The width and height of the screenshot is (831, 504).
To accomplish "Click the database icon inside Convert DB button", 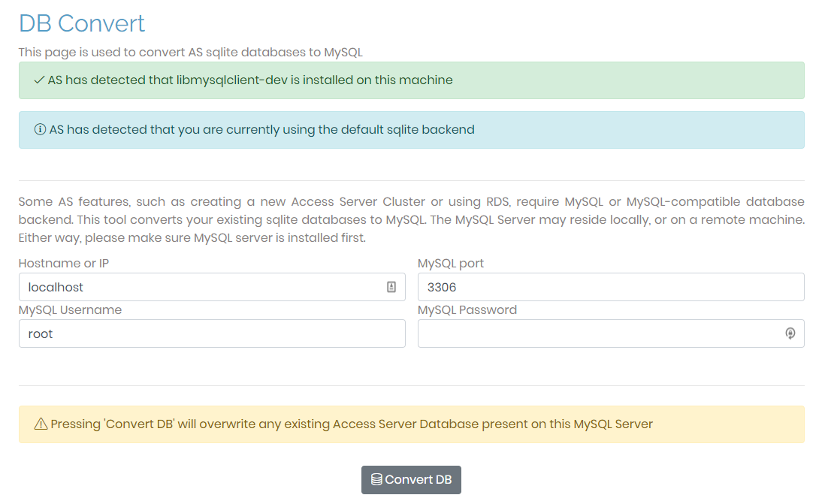I will [x=376, y=479].
